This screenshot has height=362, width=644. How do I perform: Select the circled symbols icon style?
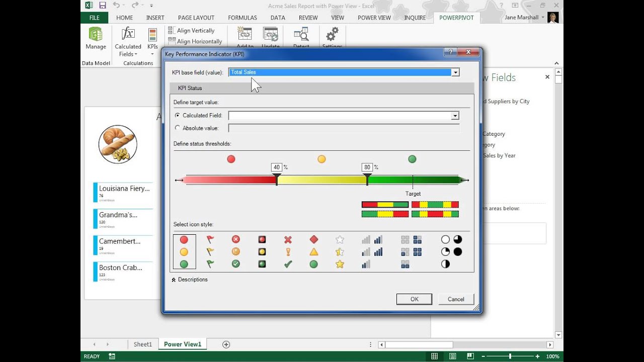[235, 252]
